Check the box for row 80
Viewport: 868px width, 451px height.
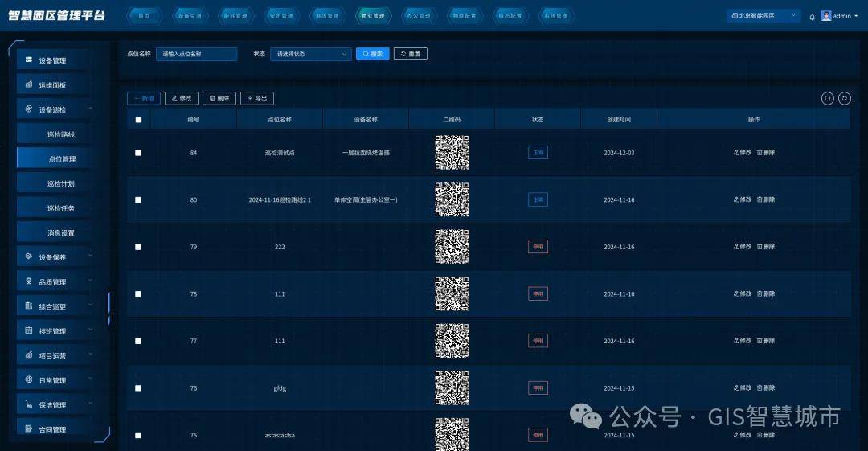tap(138, 200)
